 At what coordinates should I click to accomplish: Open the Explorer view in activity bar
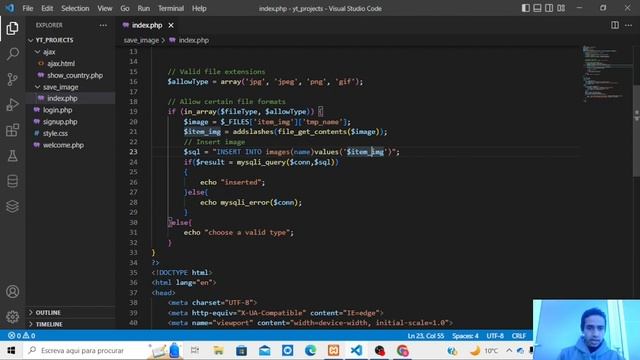[x=12, y=29]
